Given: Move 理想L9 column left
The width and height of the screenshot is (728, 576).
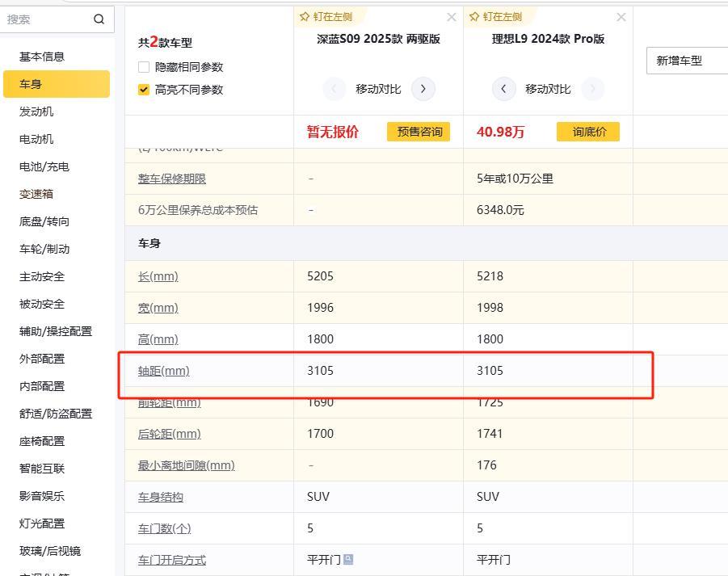Looking at the screenshot, I should click(503, 89).
